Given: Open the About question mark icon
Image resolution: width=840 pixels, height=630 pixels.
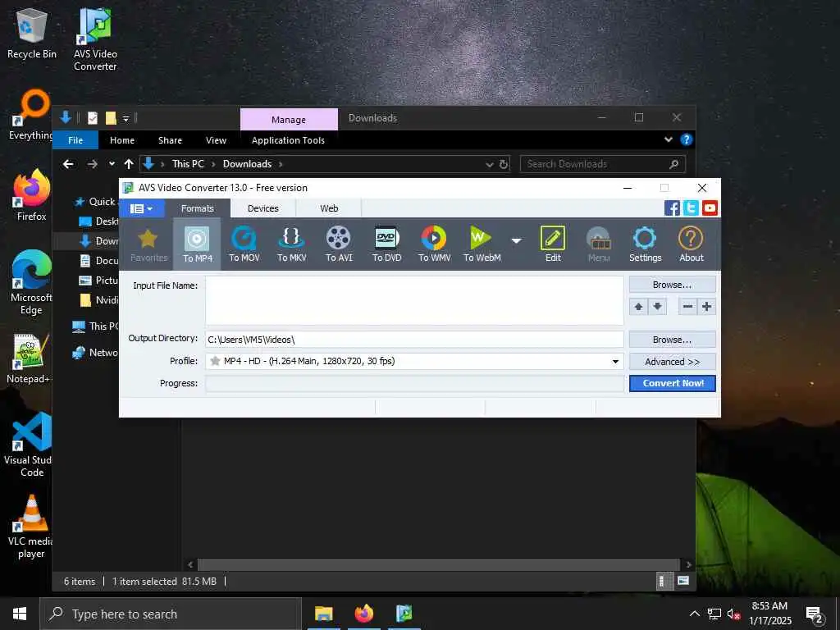Looking at the screenshot, I should [691, 244].
